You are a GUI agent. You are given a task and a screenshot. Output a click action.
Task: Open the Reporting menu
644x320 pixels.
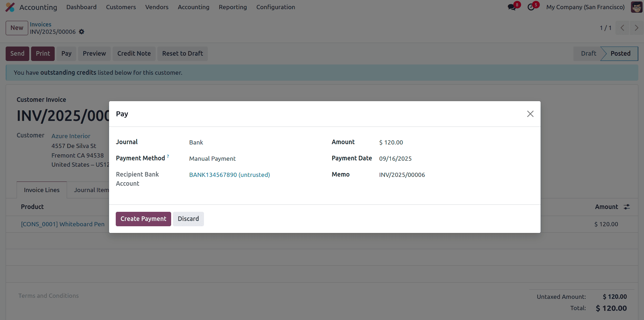point(233,7)
